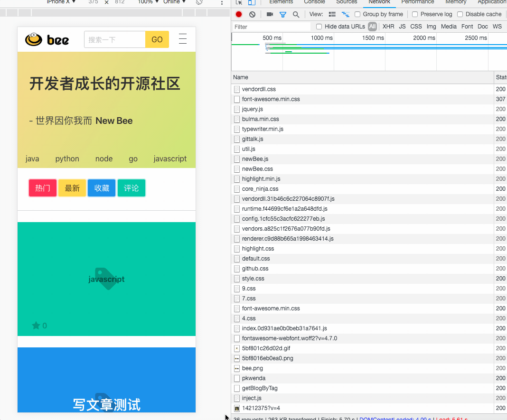Viewport: 507px width, 420px height.
Task: Select the pkwenda request row
Action: [x=363, y=378]
